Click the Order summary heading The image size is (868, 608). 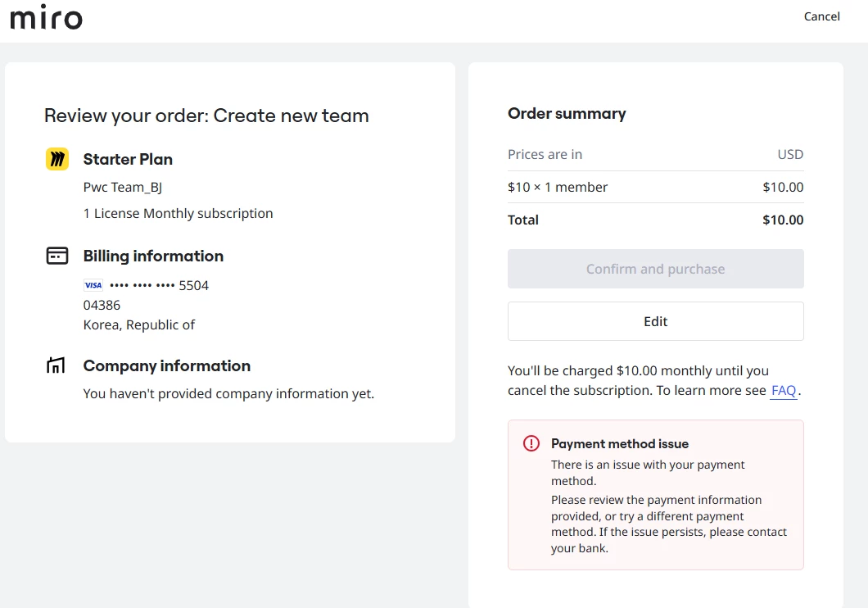click(x=567, y=114)
